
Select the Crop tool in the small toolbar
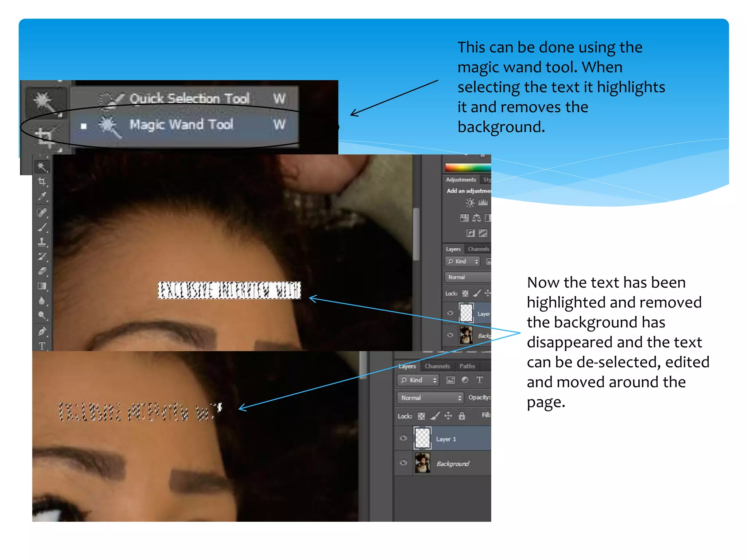tap(42, 182)
